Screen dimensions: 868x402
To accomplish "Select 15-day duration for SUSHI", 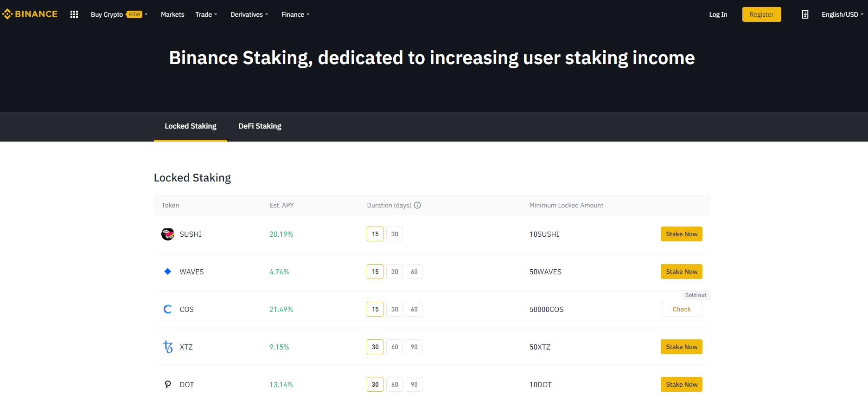I will [375, 234].
